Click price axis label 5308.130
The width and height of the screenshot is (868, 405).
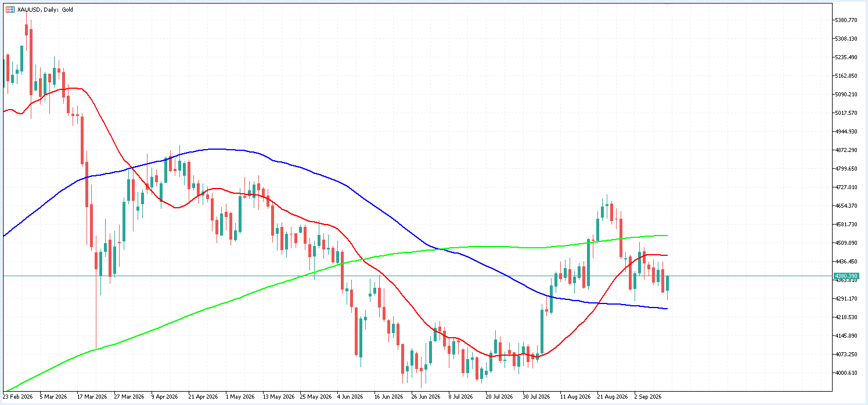click(846, 39)
